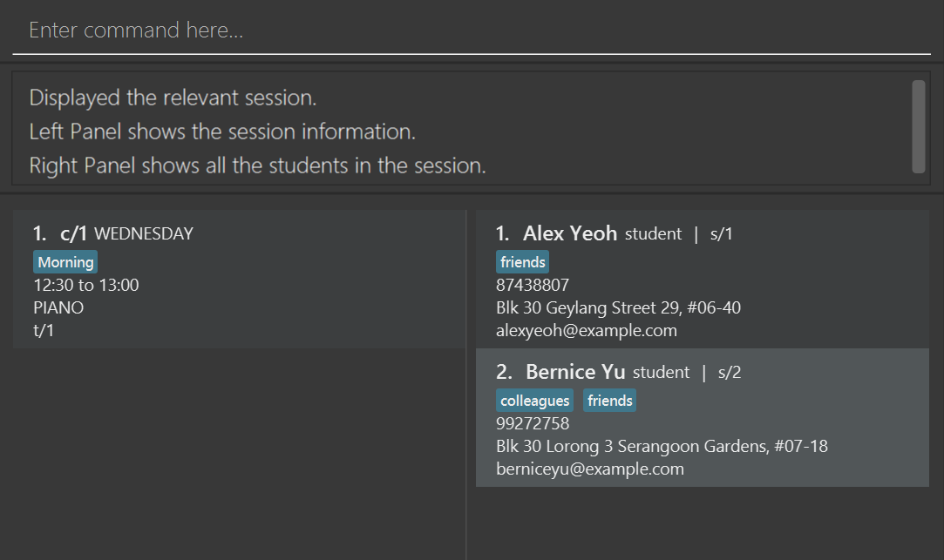
Task: Click the PIANO subject label
Action: [x=58, y=307]
